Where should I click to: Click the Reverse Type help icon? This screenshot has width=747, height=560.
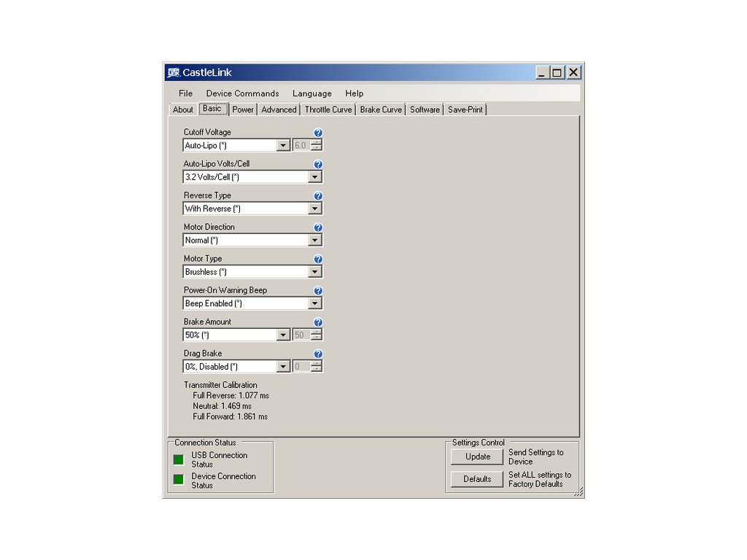click(318, 196)
